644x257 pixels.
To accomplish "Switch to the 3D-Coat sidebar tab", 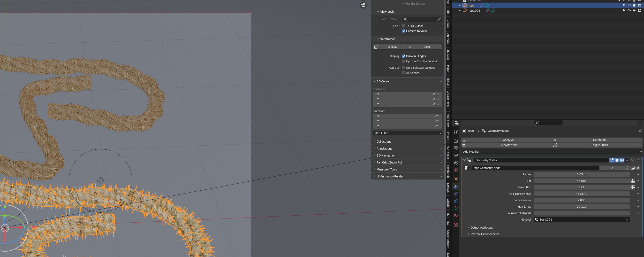I will (x=448, y=54).
